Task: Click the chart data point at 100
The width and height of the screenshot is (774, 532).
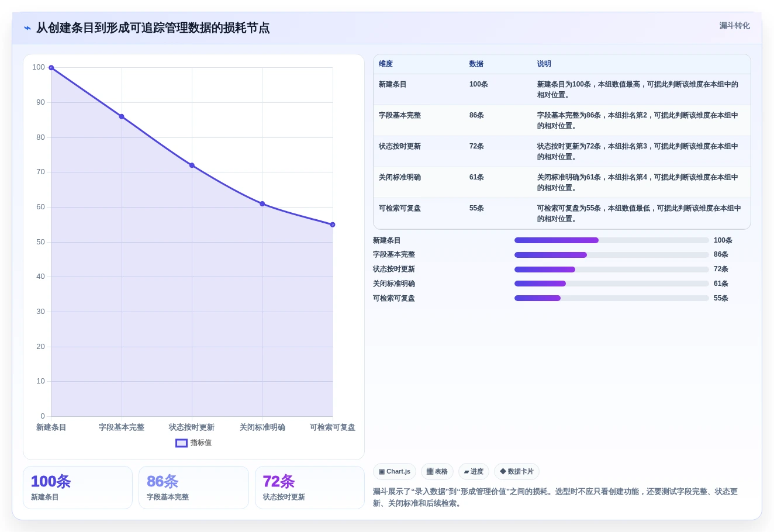Action: [x=51, y=68]
